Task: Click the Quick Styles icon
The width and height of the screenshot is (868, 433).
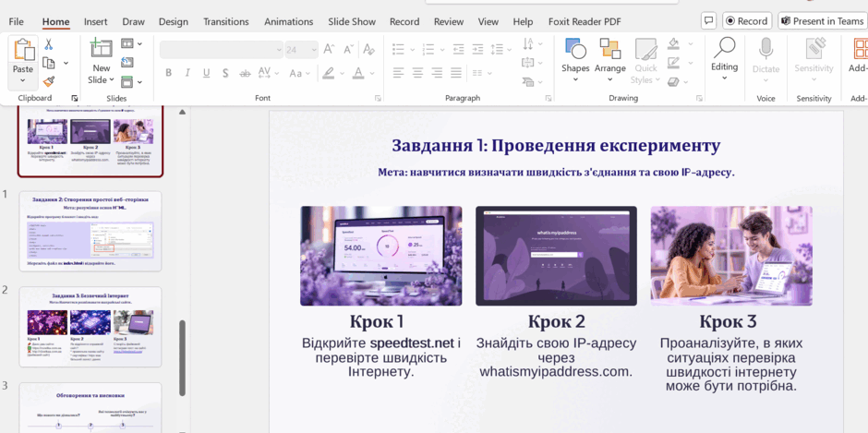Action: pyautogui.click(x=645, y=49)
